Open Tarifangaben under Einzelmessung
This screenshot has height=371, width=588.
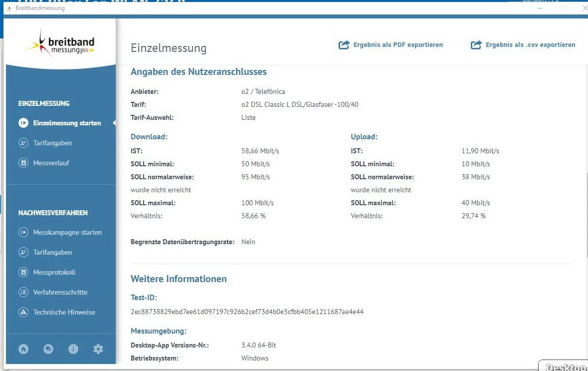click(x=52, y=143)
